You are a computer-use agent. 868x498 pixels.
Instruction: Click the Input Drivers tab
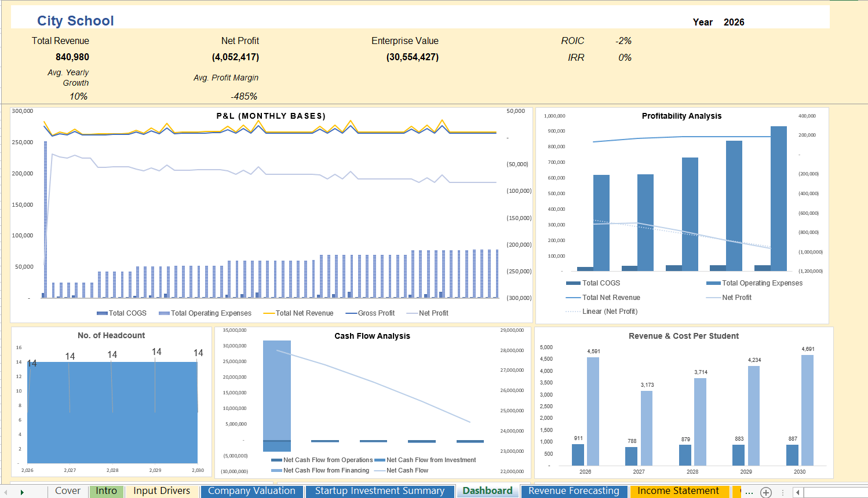tap(162, 490)
